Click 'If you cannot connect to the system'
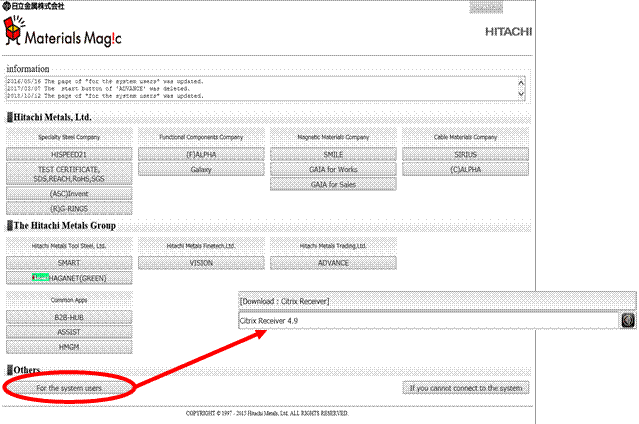Screen dimensions: 639x424 [466, 388]
